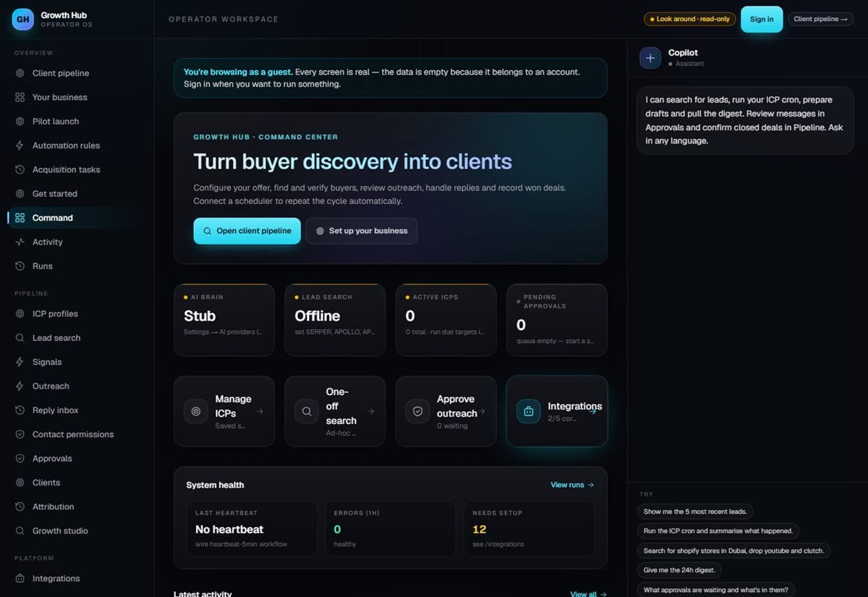Go to Activity in the sidebar
868x597 pixels.
click(77, 242)
